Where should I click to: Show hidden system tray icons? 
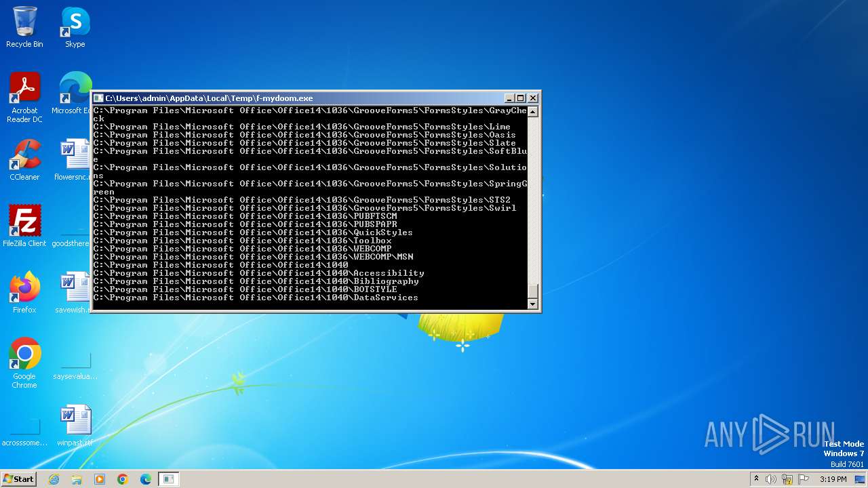coord(756,479)
